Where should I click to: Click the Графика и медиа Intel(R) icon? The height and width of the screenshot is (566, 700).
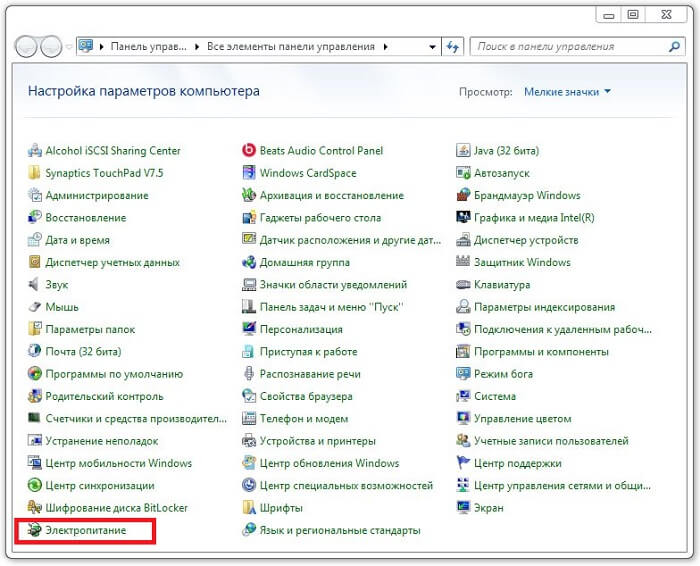click(x=463, y=217)
